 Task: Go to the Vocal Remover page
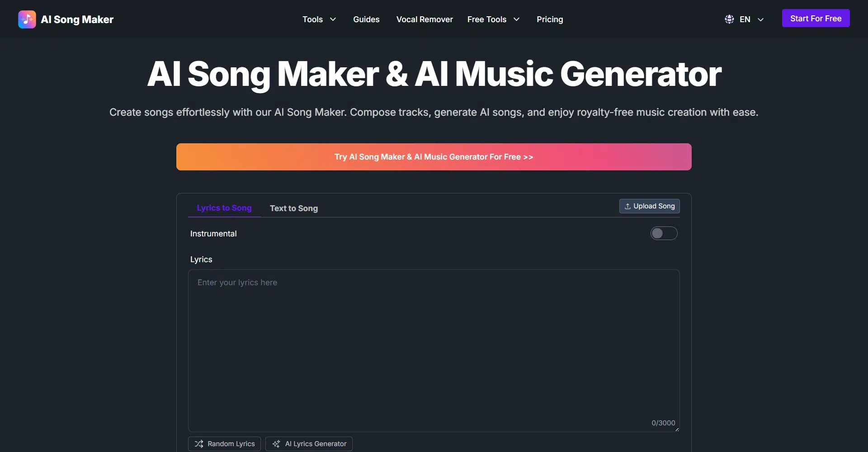pos(424,19)
